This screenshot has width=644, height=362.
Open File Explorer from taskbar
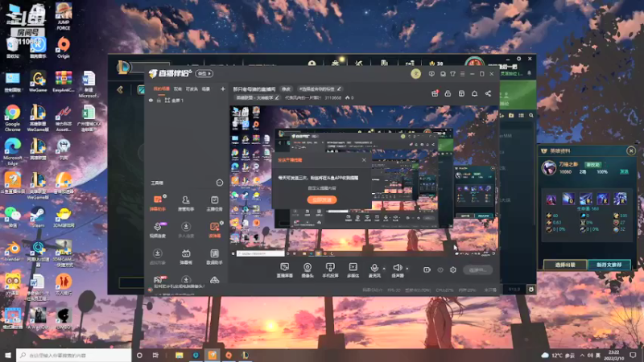[x=179, y=355]
